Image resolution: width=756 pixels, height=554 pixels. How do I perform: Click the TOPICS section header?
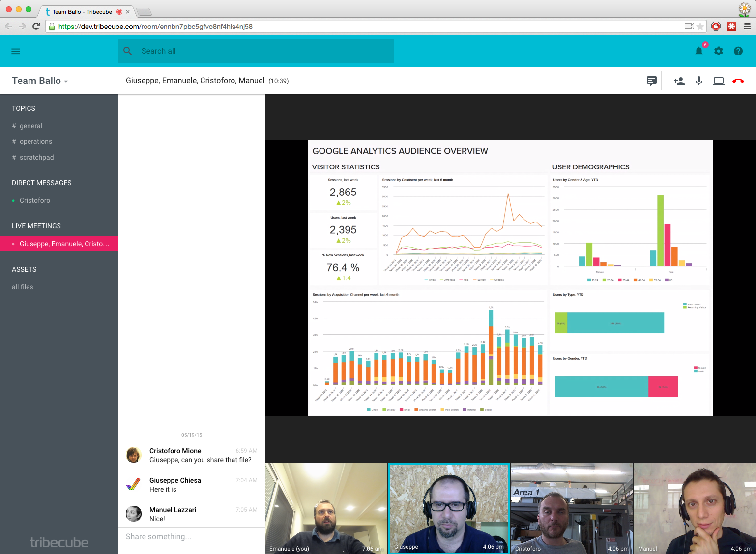(24, 108)
